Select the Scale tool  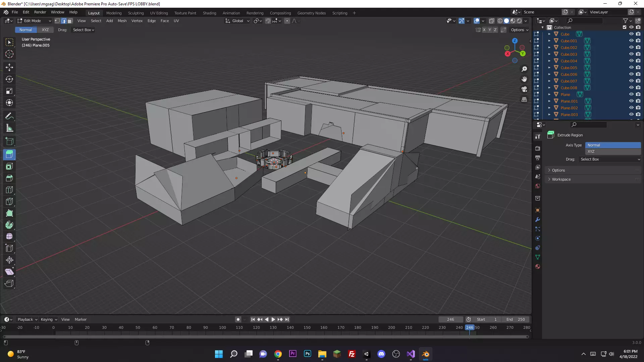click(x=9, y=91)
